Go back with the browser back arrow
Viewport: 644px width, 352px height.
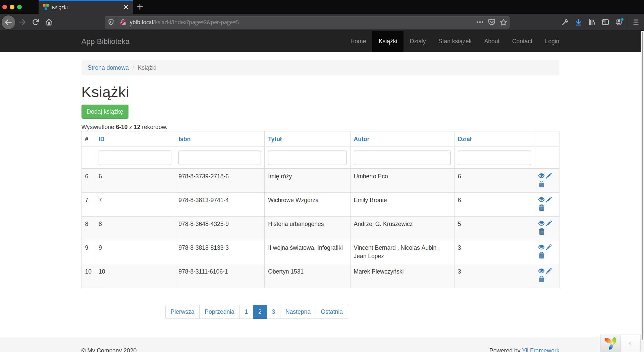click(x=8, y=22)
